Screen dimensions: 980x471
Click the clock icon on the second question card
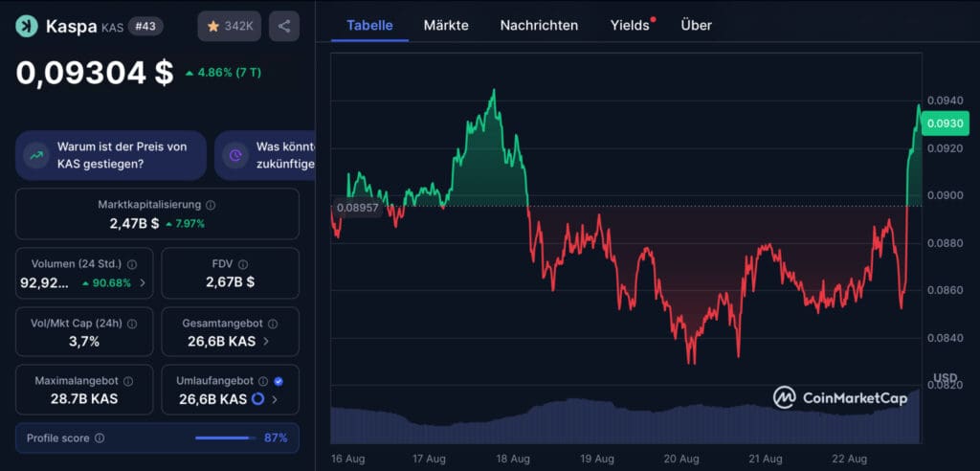[234, 155]
